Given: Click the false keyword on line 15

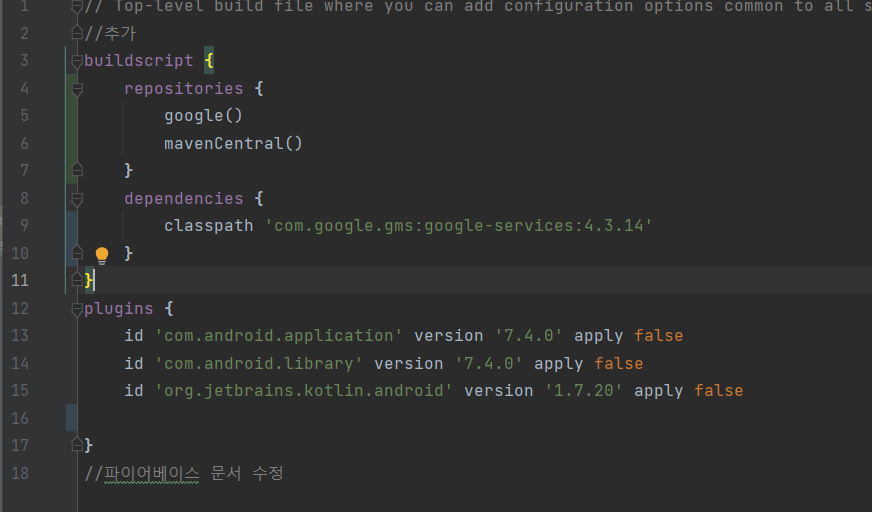Looking at the screenshot, I should (x=719, y=391).
